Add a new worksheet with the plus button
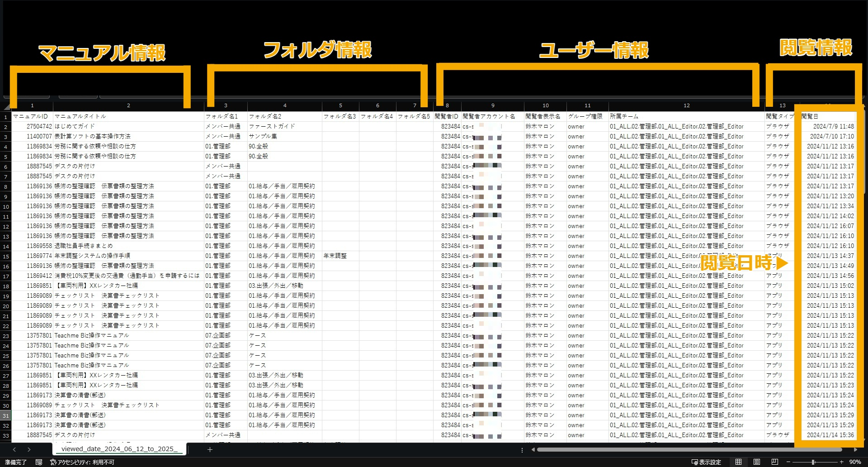 click(x=210, y=449)
